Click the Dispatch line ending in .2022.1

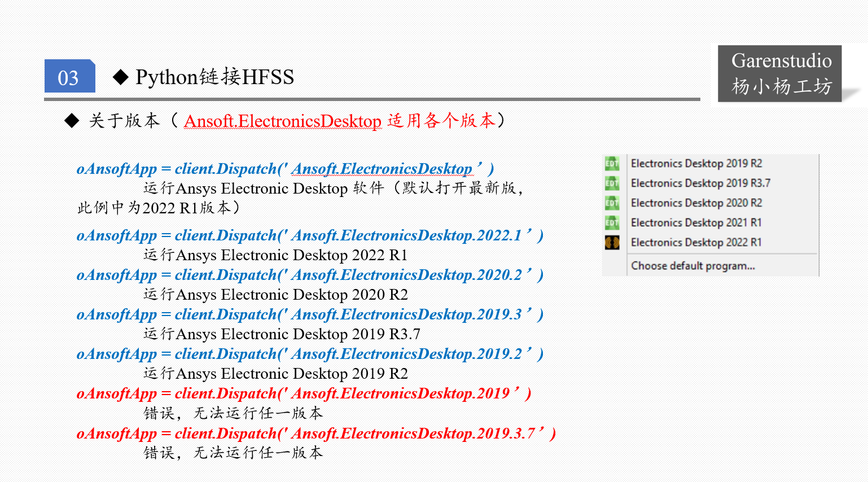[x=310, y=235]
